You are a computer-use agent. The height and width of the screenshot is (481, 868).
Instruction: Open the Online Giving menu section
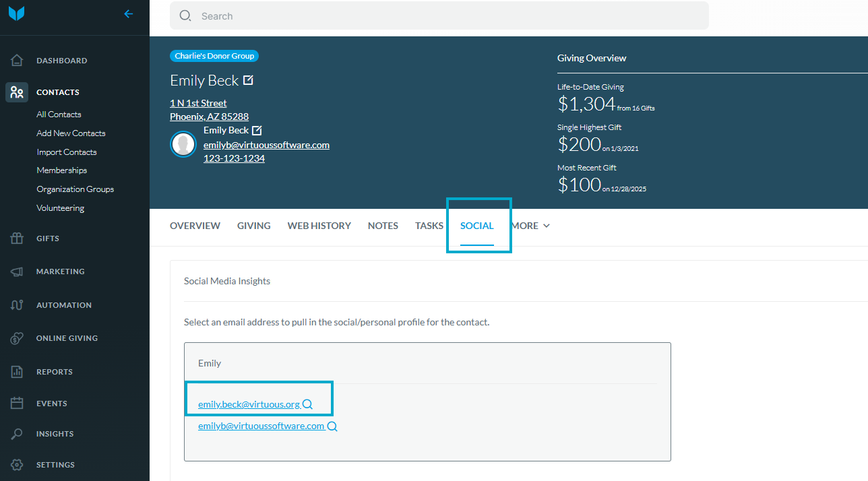pos(67,338)
